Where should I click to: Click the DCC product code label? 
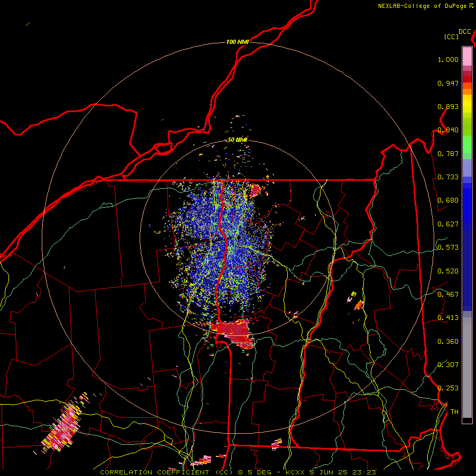(464, 32)
